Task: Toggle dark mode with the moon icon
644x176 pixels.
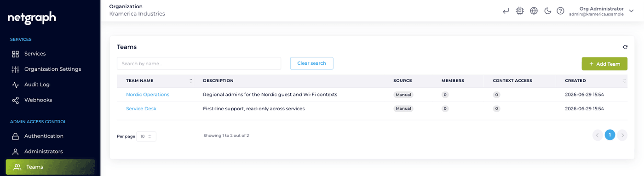Action: (547, 11)
